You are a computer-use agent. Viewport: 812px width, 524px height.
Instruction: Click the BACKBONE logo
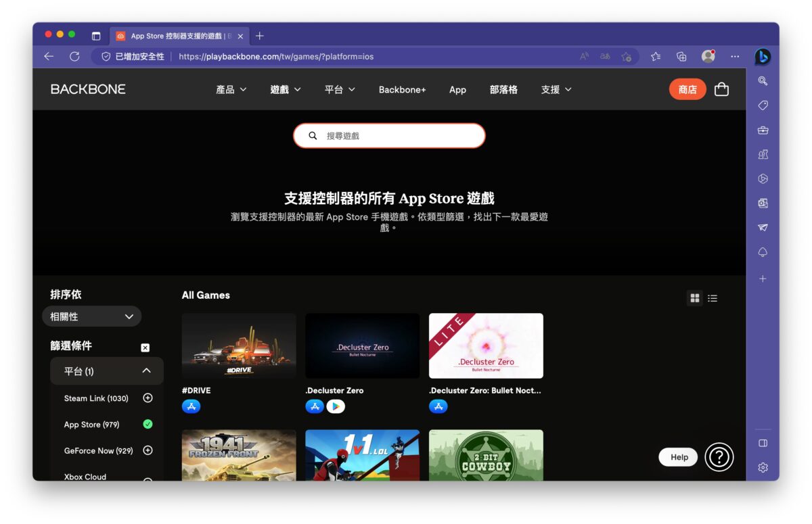[88, 89]
